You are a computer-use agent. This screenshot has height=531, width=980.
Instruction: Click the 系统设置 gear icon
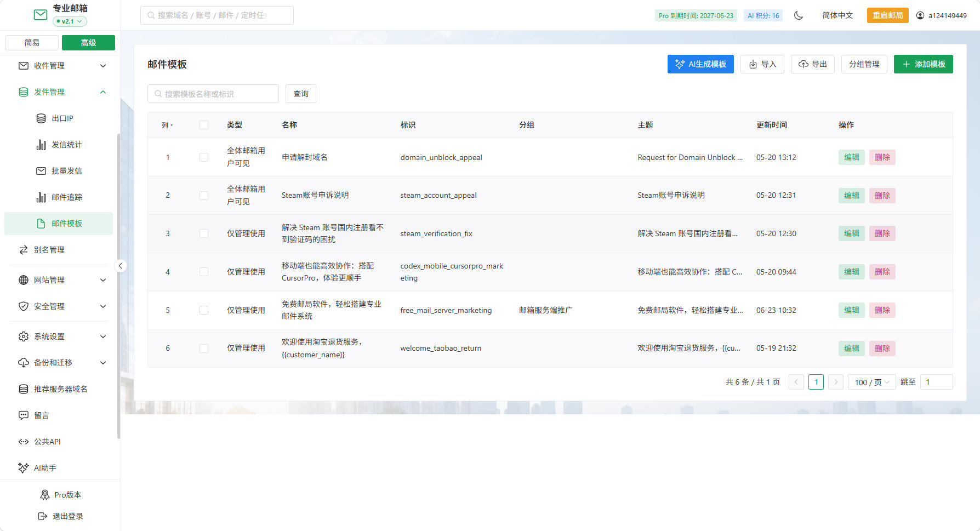(x=24, y=336)
